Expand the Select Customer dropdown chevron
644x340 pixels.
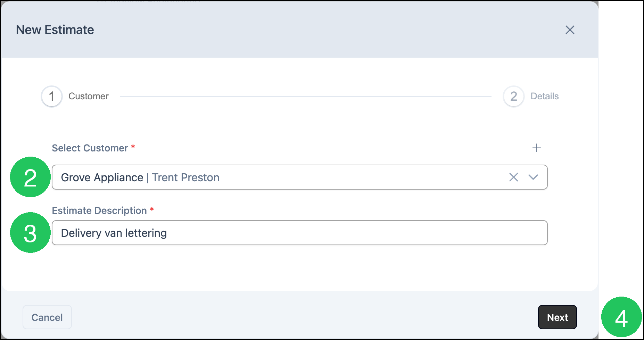(x=533, y=177)
